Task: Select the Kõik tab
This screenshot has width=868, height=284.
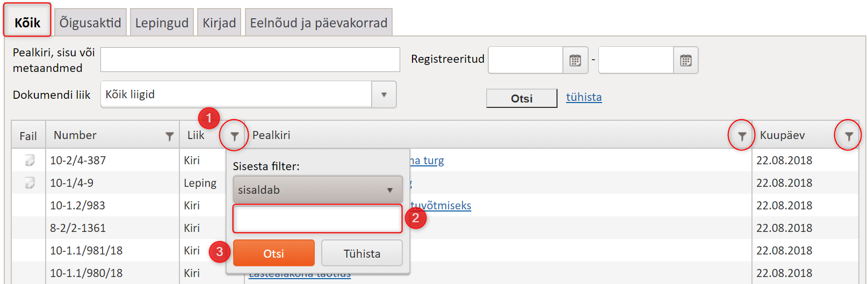Action: [27, 23]
